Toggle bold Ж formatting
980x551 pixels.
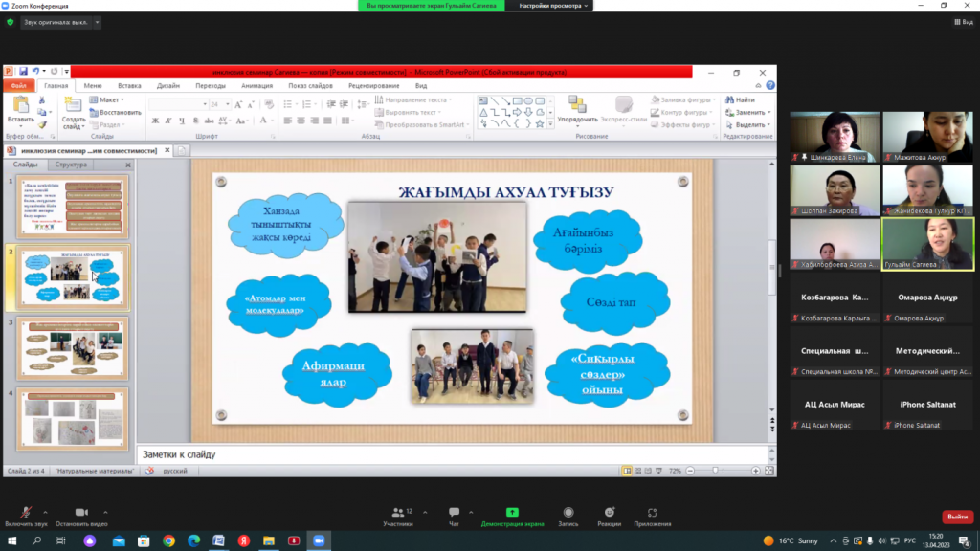pos(155,121)
